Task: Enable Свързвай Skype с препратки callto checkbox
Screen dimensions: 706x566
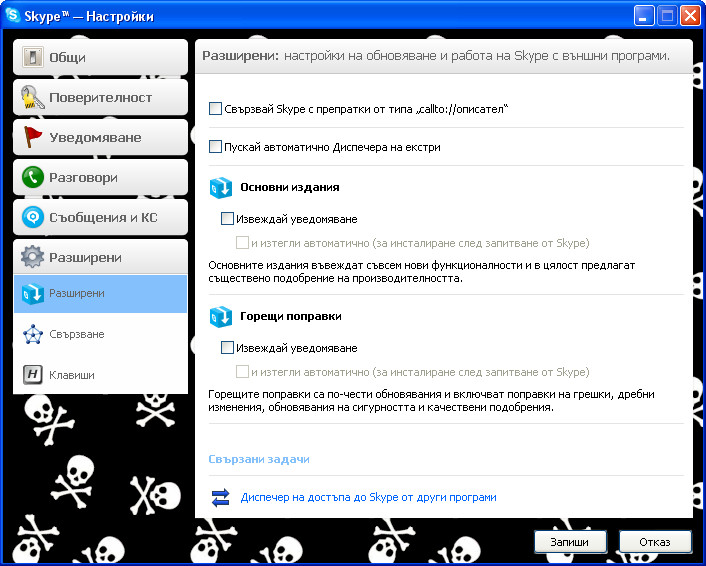Action: coord(215,109)
